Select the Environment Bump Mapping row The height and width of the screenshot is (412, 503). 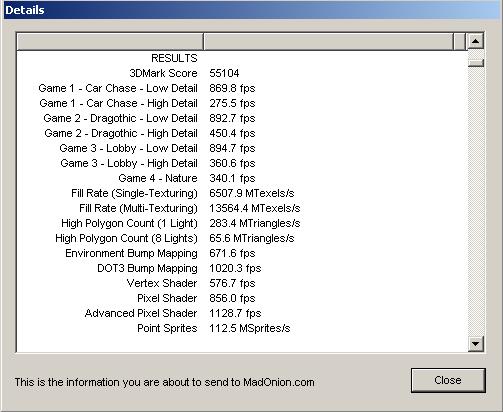click(242, 253)
